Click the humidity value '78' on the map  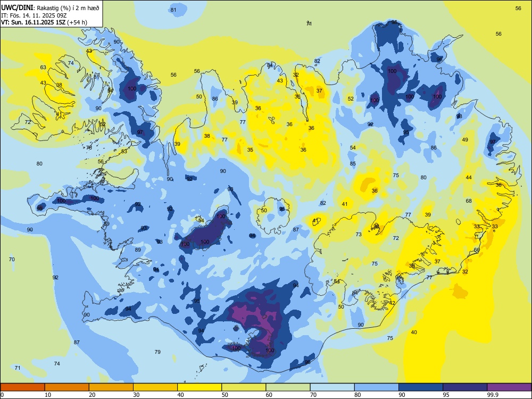point(89,147)
